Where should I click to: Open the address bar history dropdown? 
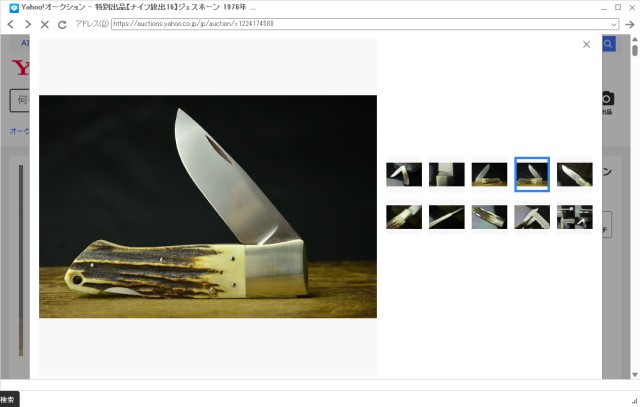tap(613, 24)
